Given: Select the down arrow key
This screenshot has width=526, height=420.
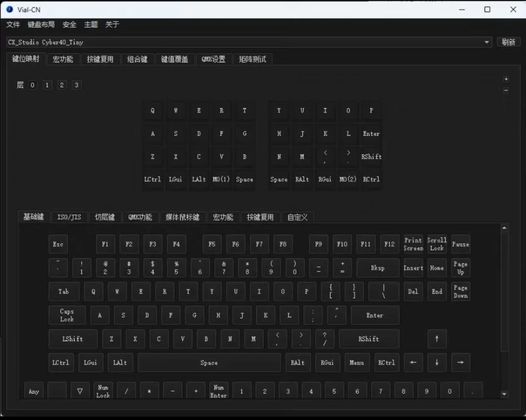Looking at the screenshot, I should pyautogui.click(x=437, y=363).
